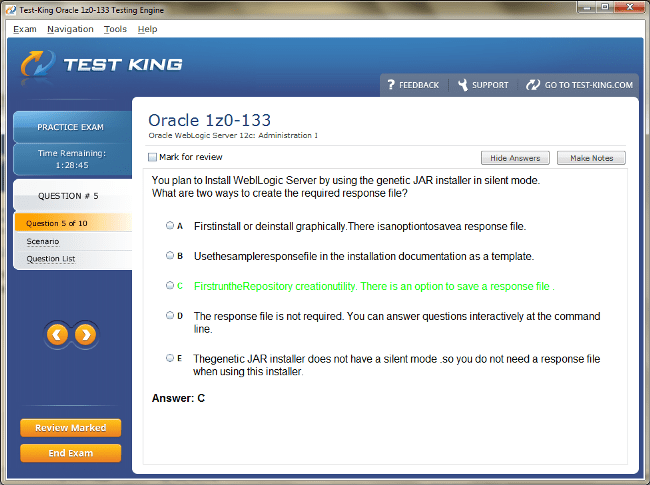Go to the previous question arrow
This screenshot has height=485, width=650.
click(x=57, y=335)
